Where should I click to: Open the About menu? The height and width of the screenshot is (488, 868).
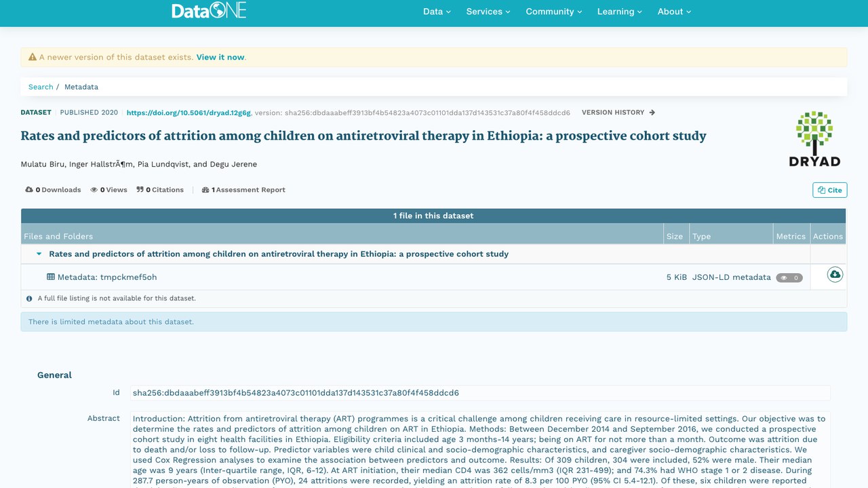pyautogui.click(x=674, y=12)
